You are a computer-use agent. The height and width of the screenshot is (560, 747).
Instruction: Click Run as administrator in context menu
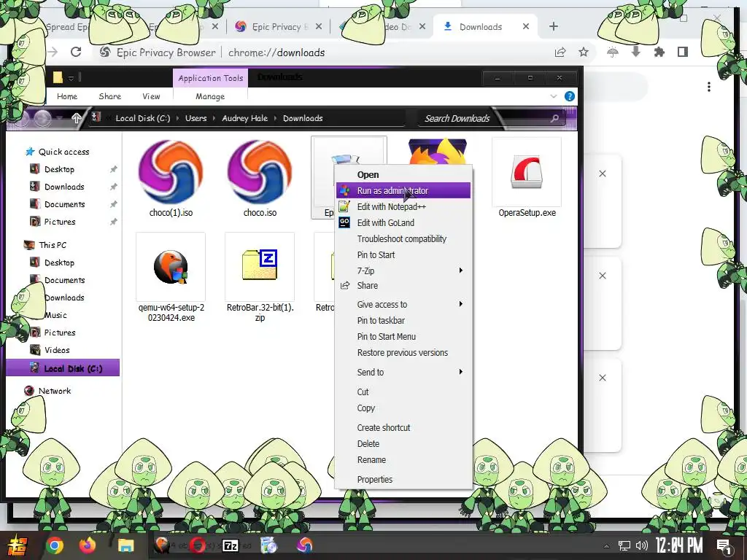pyautogui.click(x=403, y=190)
